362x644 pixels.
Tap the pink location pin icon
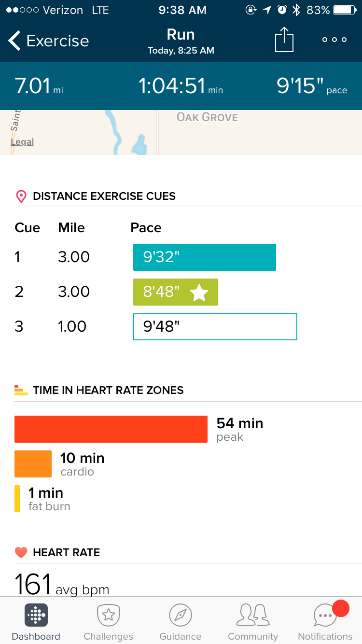pyautogui.click(x=21, y=196)
